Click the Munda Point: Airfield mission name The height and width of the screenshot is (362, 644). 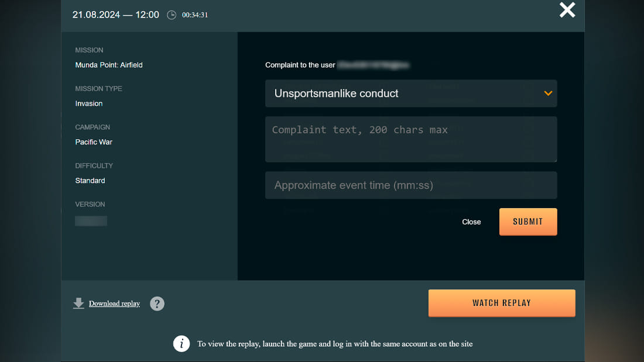109,65
